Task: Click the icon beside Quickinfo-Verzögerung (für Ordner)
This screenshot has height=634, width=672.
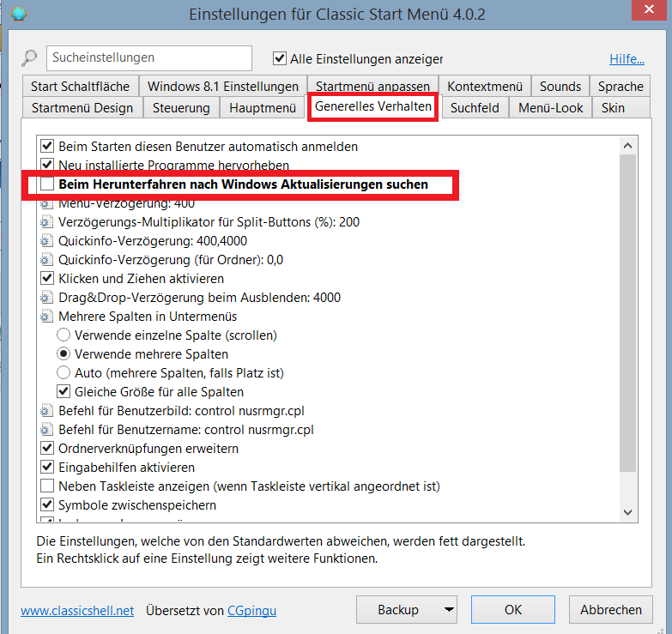Action: pos(46,260)
